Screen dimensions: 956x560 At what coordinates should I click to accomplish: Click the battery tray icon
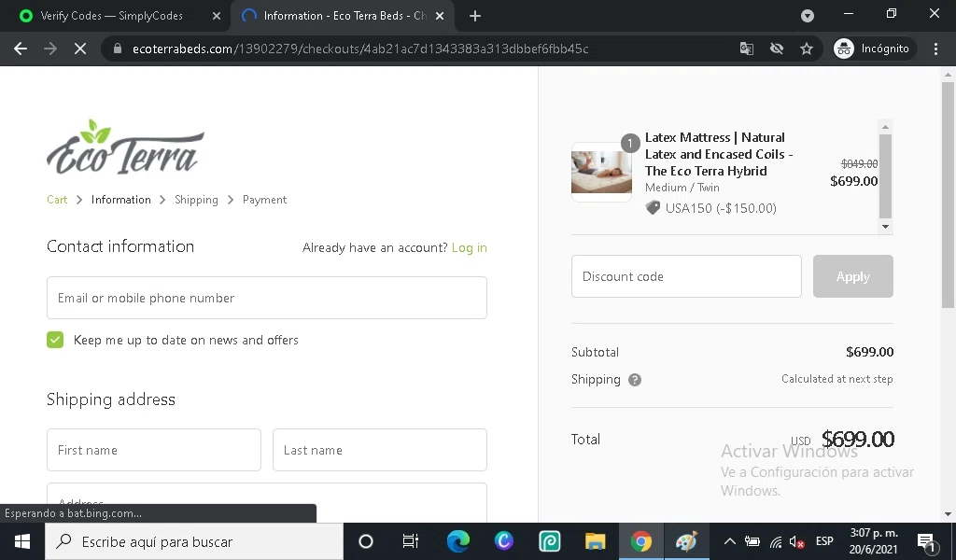pyautogui.click(x=752, y=541)
